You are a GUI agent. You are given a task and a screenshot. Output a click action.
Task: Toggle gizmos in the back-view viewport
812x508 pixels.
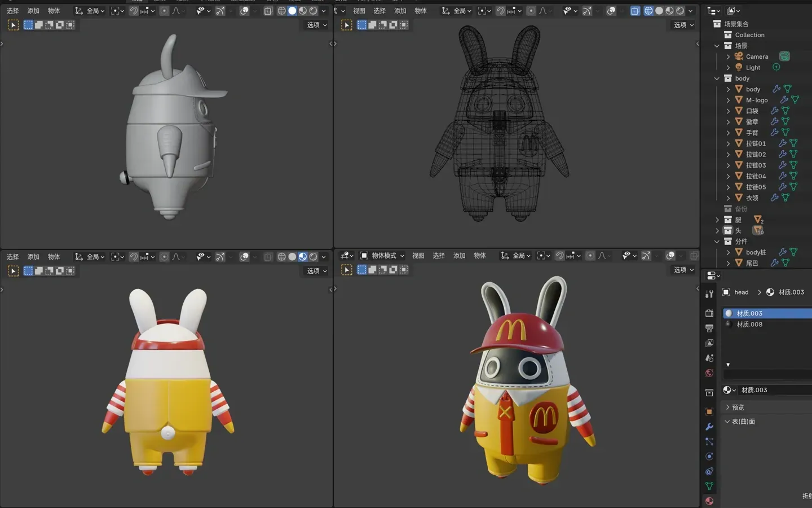220,257
